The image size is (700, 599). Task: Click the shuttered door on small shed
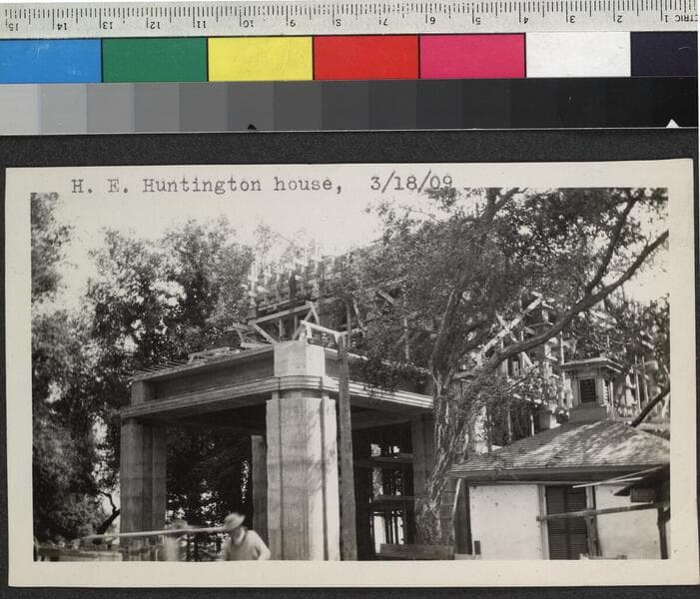567,522
